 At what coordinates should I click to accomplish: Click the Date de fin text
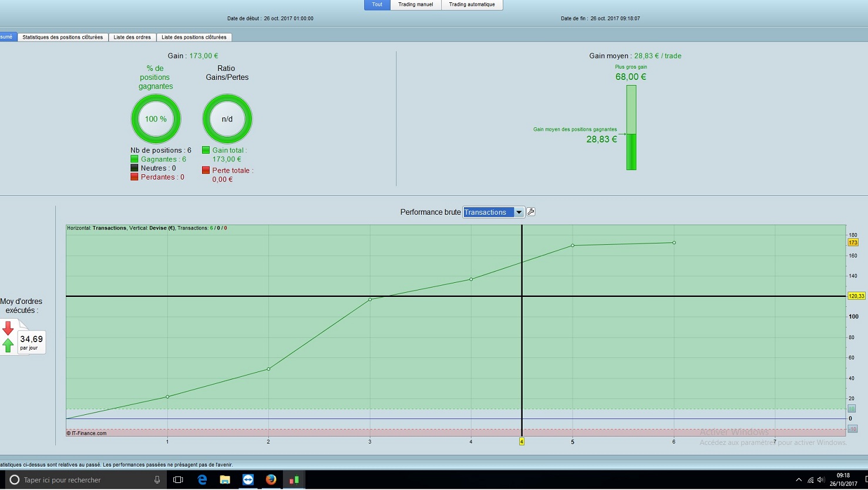pos(600,18)
